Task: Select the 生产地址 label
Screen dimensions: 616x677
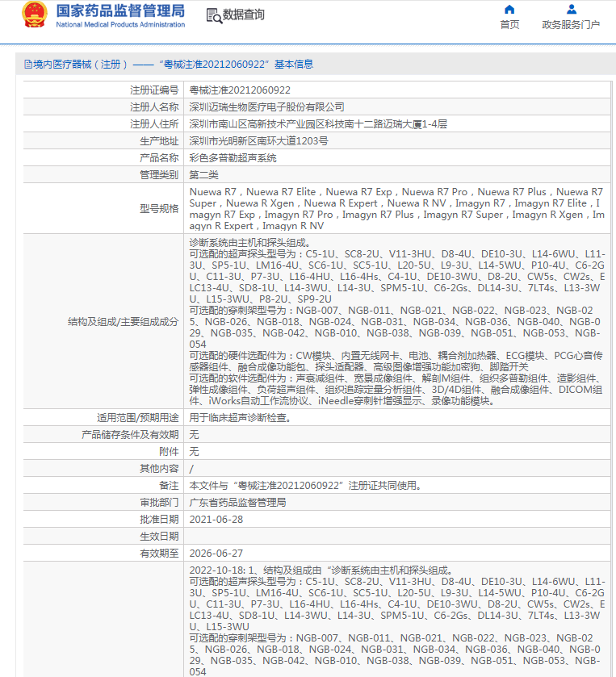Action: click(159, 141)
